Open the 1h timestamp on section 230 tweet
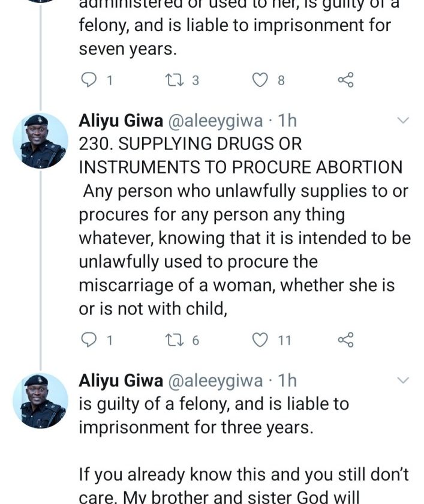This screenshot has width=424, height=504. coord(288,121)
